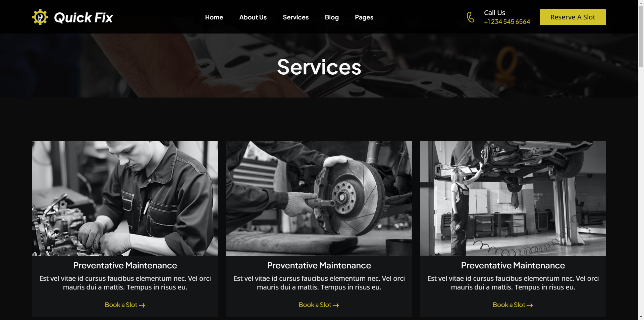The image size is (644, 320).
Task: Call the +1 234 545 6564 number link
Action: [507, 21]
